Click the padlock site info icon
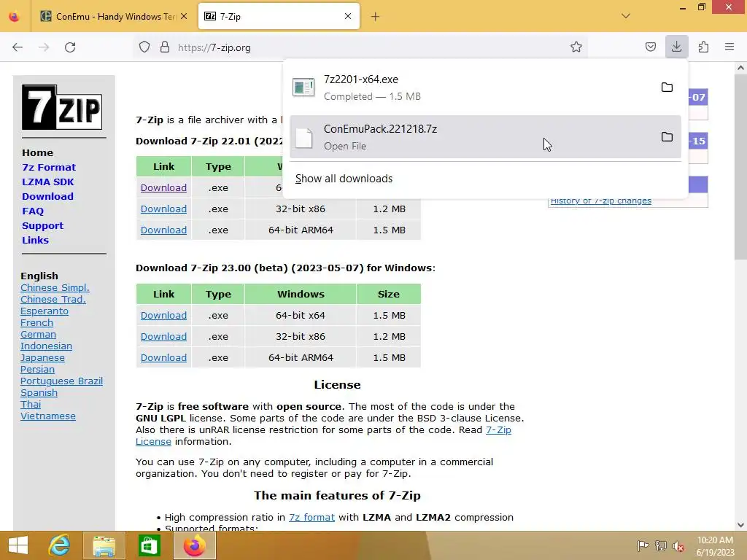 point(165,47)
